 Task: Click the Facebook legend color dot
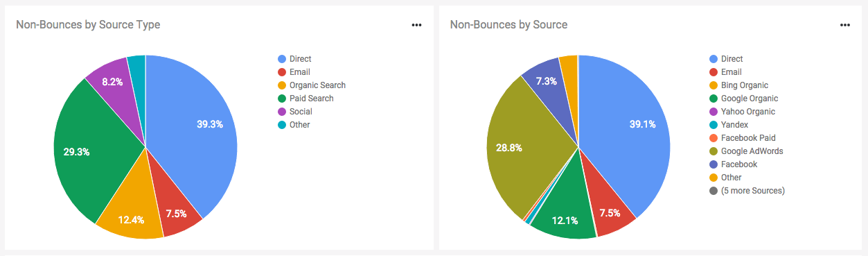(714, 164)
